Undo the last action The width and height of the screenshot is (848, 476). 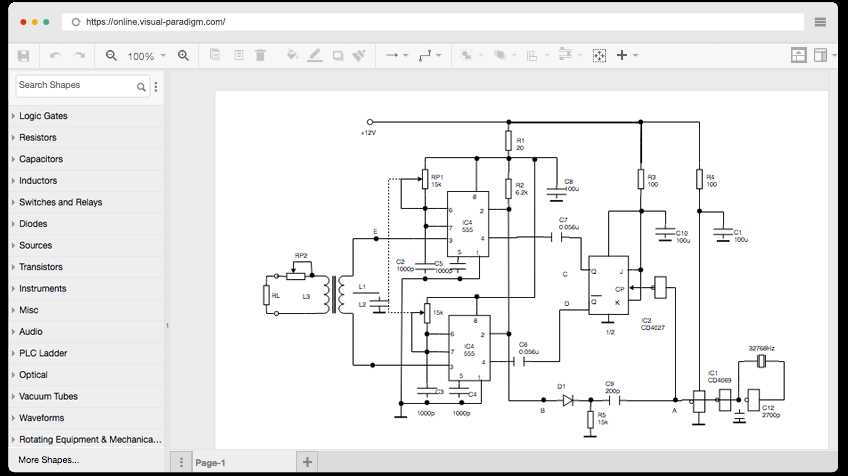pyautogui.click(x=55, y=56)
